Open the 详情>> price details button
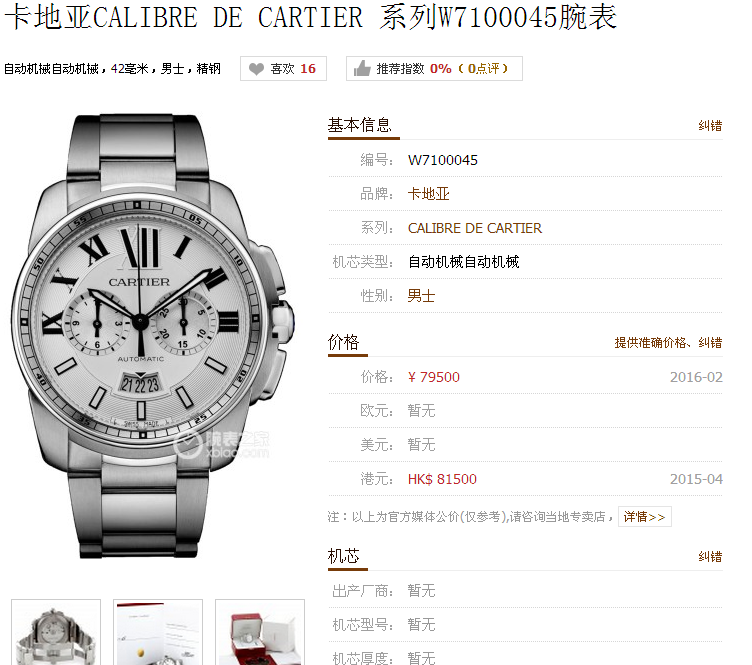 [645, 517]
